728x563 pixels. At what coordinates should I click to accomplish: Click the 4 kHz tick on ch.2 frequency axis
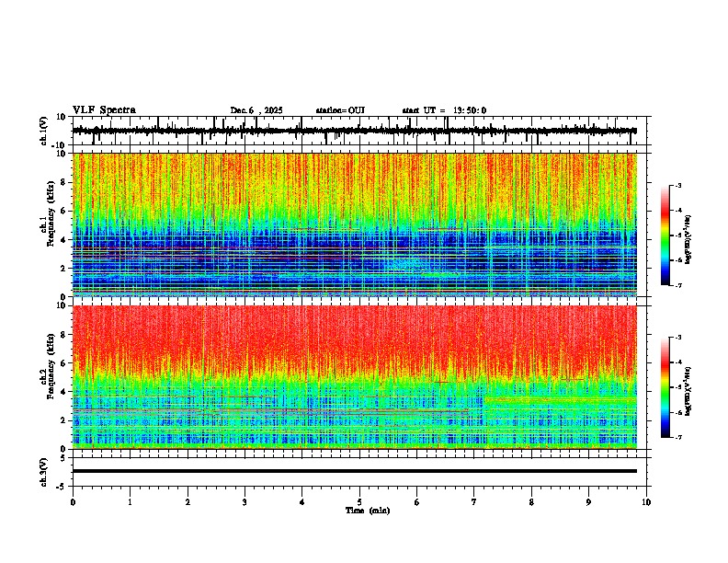(x=63, y=392)
